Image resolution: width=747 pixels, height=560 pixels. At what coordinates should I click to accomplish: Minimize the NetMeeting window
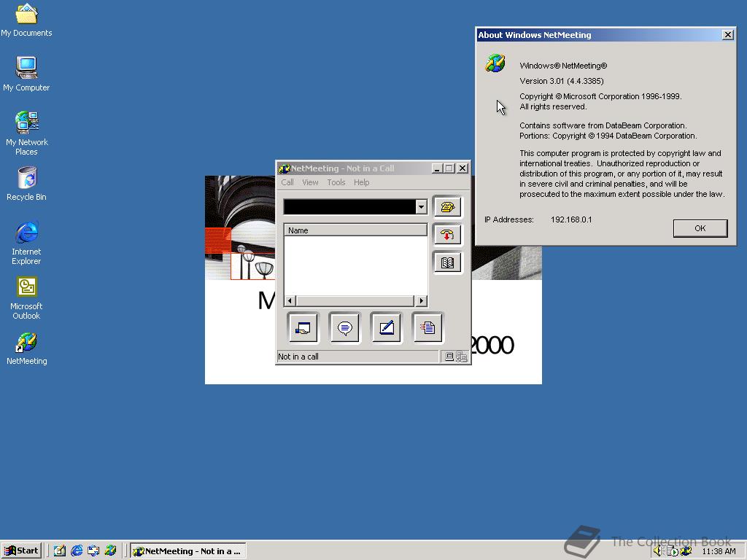coord(437,168)
